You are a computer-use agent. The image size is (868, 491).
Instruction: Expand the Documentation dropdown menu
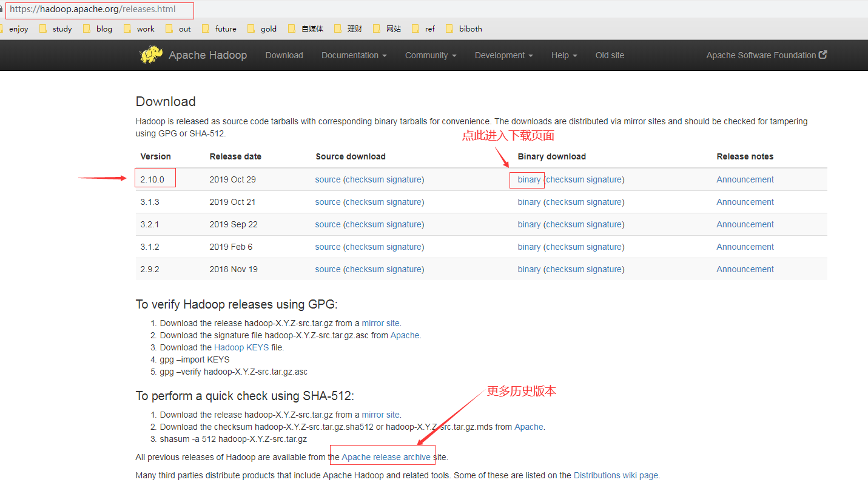[354, 55]
